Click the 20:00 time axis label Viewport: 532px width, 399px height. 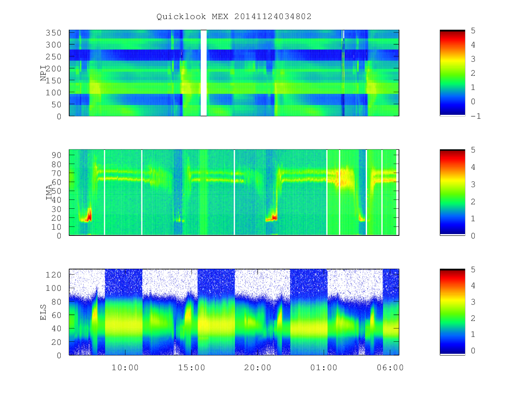point(258,368)
